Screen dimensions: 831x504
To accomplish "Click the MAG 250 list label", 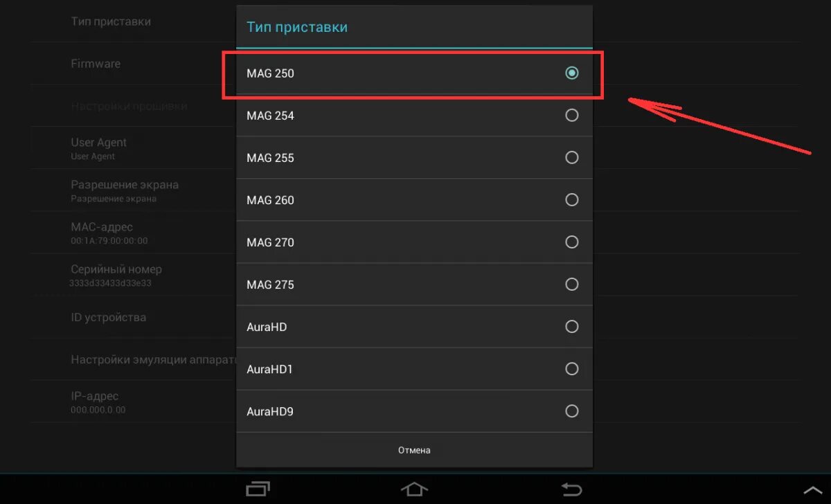I will [x=270, y=73].
